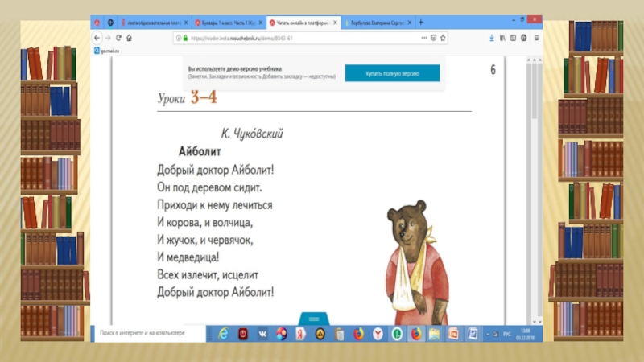This screenshot has width=644, height=362.
Task: Click the heading 'Айболит'
Action: 200,151
